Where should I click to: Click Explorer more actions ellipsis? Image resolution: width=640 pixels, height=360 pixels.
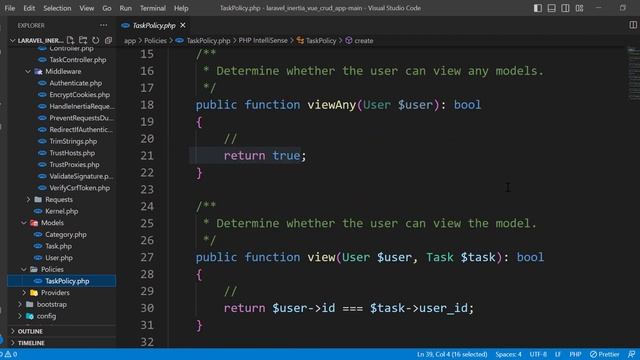104,25
